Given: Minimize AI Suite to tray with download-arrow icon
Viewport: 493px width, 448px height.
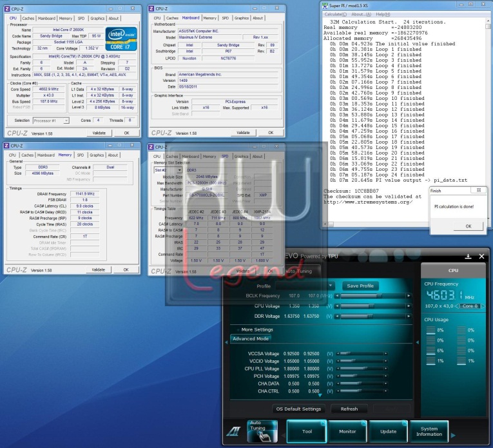Looking at the screenshot, I should coord(468,256).
